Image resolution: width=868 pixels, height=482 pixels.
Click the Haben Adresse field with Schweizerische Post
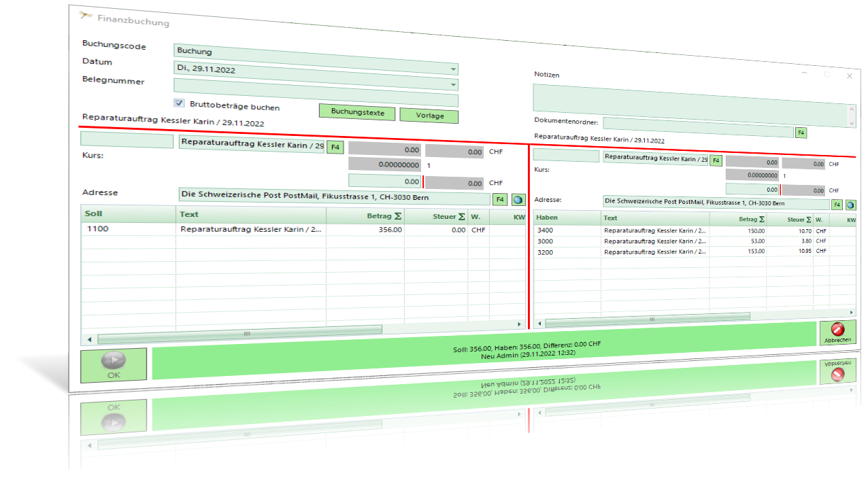715,203
